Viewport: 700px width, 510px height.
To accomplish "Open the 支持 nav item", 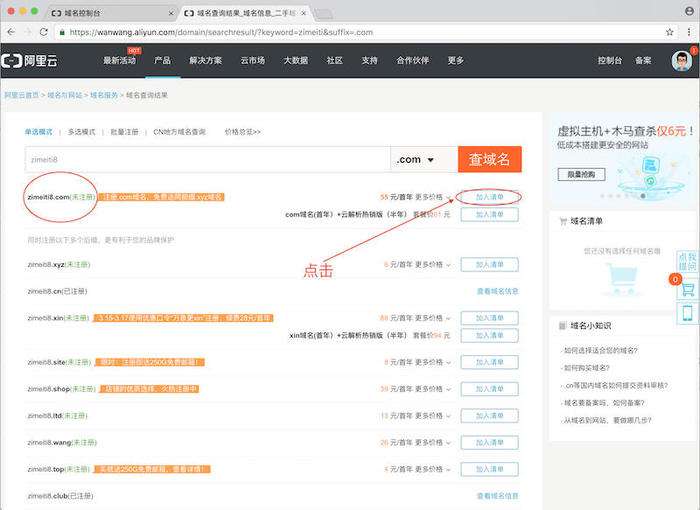I will 370,60.
